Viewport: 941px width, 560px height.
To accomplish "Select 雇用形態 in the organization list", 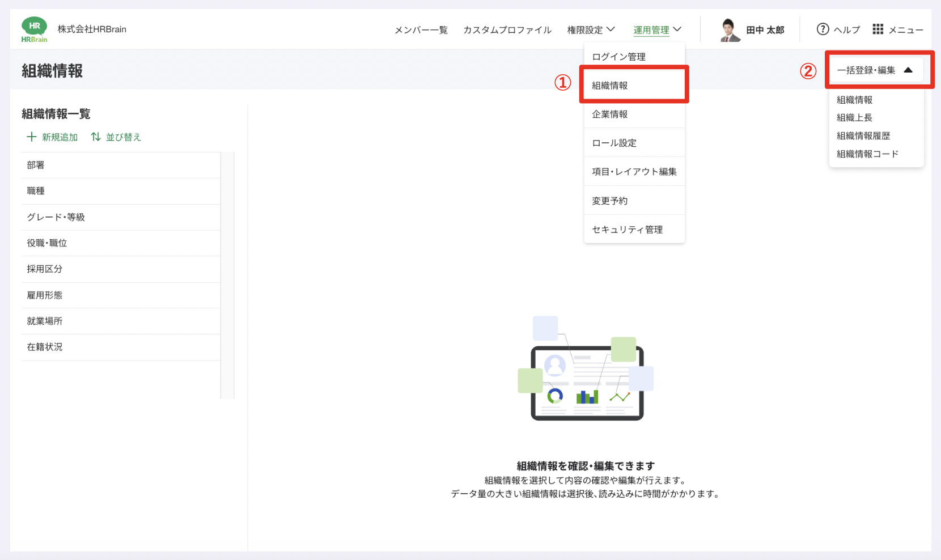I will point(45,295).
